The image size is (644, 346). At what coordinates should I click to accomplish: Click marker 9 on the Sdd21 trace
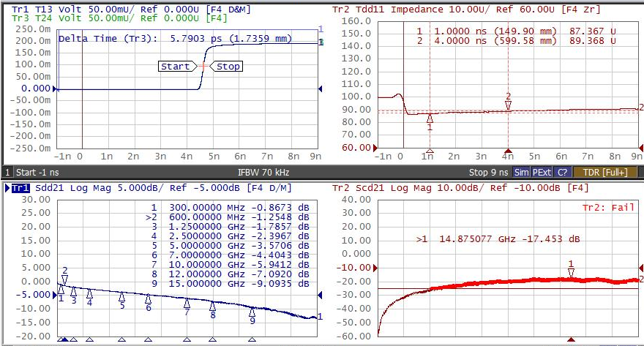[x=252, y=311]
